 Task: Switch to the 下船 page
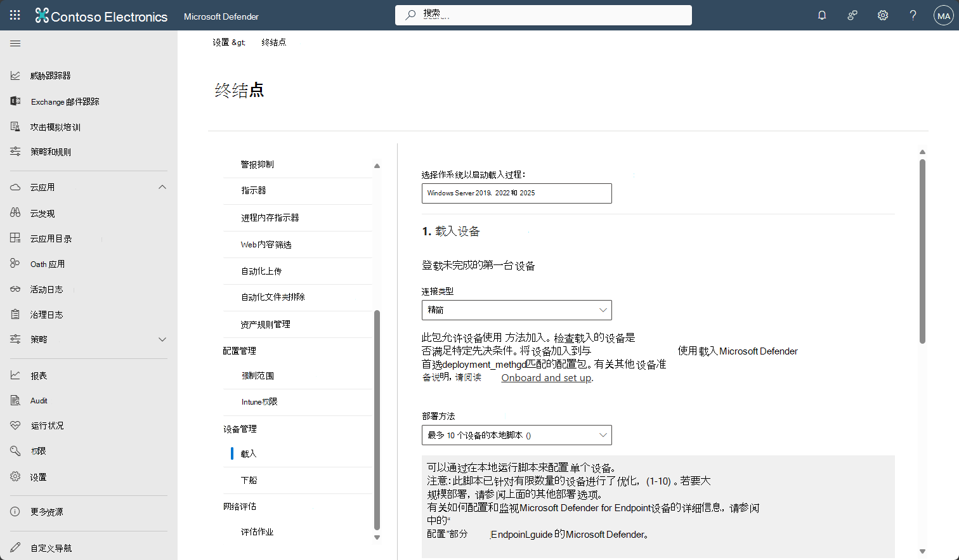(248, 480)
